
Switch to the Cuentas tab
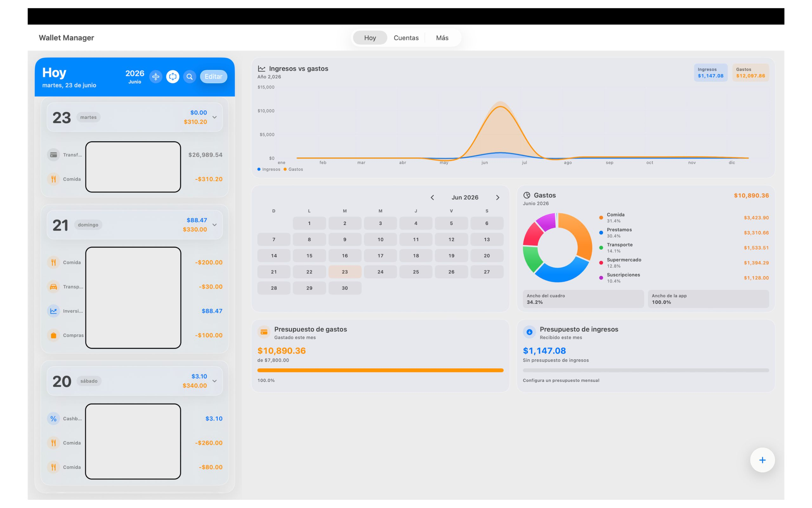(406, 38)
